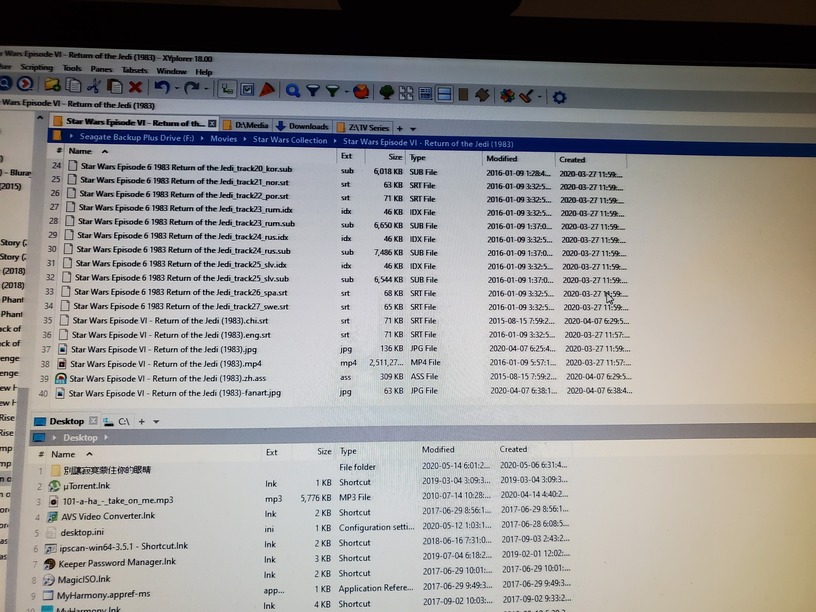Click the details list view icon
This screenshot has width=816, height=612.
click(x=425, y=94)
